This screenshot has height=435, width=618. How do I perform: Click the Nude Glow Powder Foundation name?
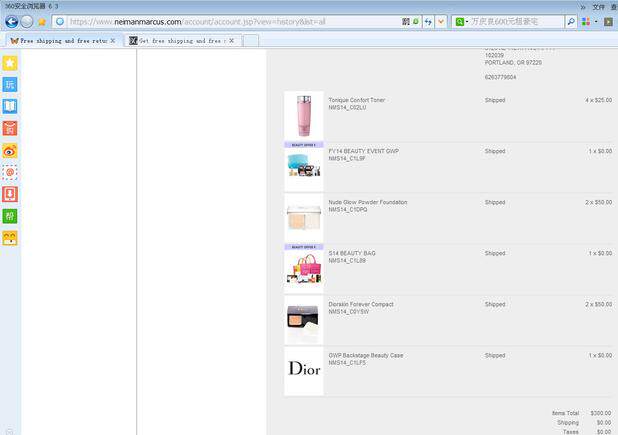pos(368,202)
